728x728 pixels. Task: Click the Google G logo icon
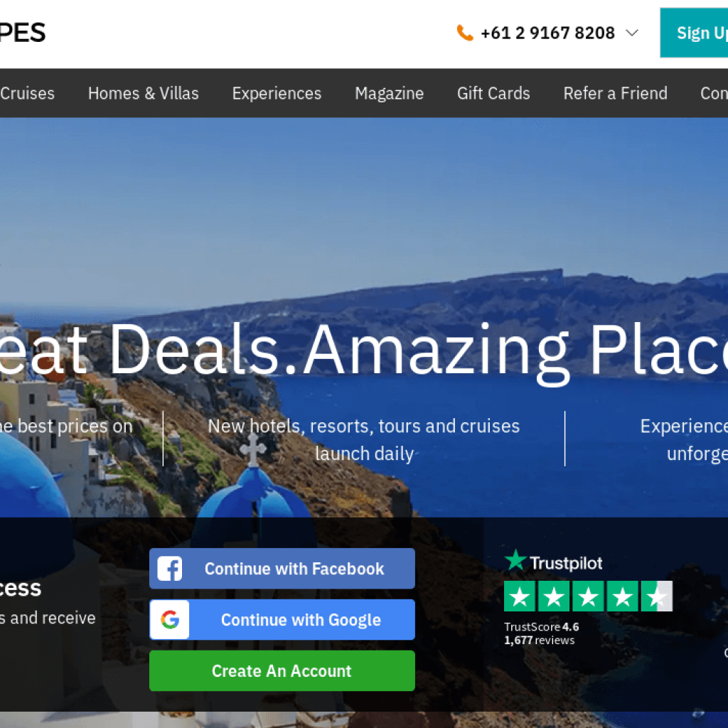[170, 620]
